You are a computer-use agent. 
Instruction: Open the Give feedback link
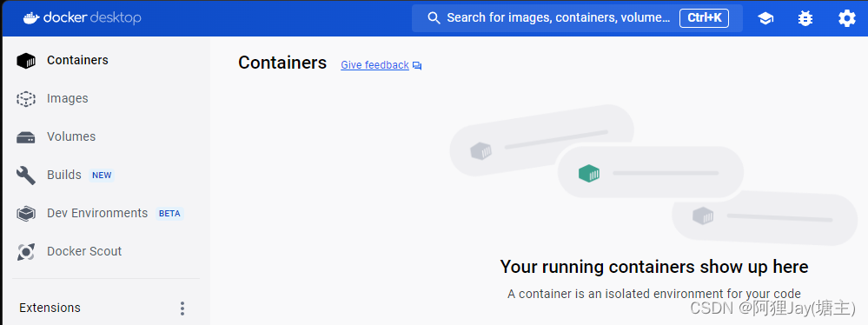pyautogui.click(x=374, y=65)
